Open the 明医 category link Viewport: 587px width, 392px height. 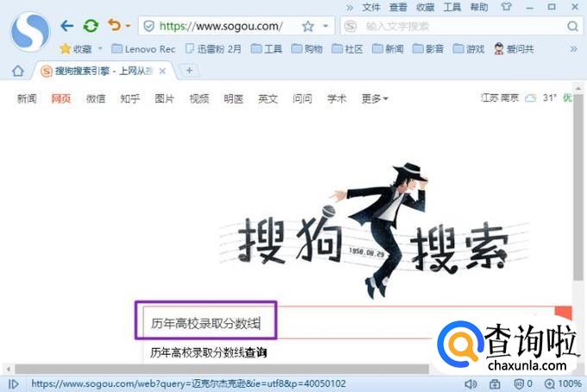234,98
